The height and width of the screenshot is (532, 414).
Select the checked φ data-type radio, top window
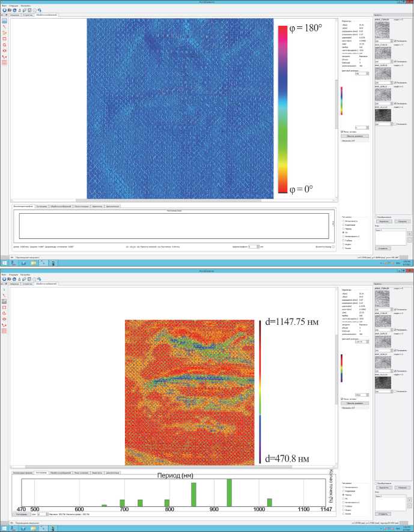click(343, 232)
